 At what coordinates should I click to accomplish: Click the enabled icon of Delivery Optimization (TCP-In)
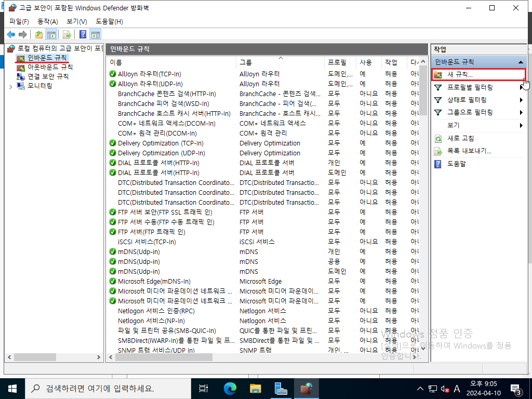tap(113, 143)
